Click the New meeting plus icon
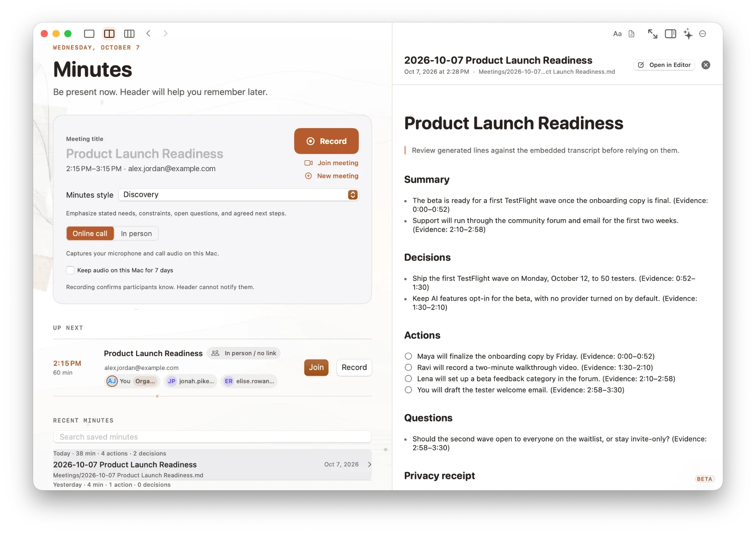This screenshot has width=756, height=534. (x=308, y=176)
